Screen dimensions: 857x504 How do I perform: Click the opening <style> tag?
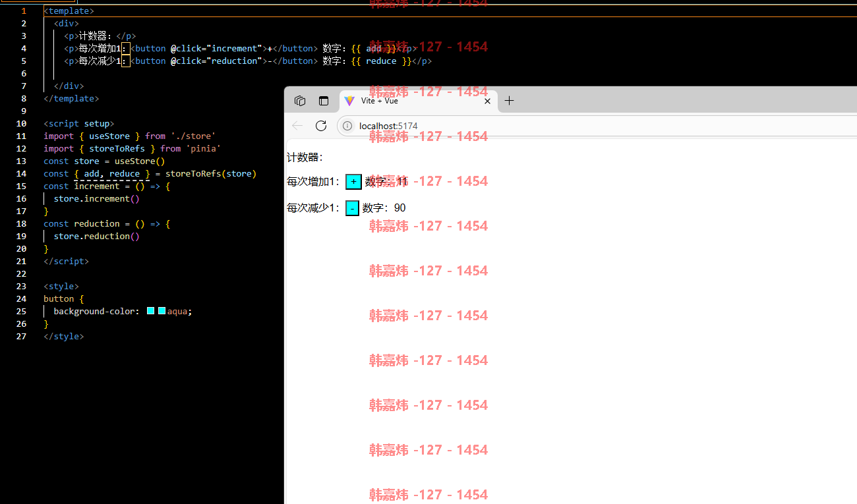click(x=61, y=286)
